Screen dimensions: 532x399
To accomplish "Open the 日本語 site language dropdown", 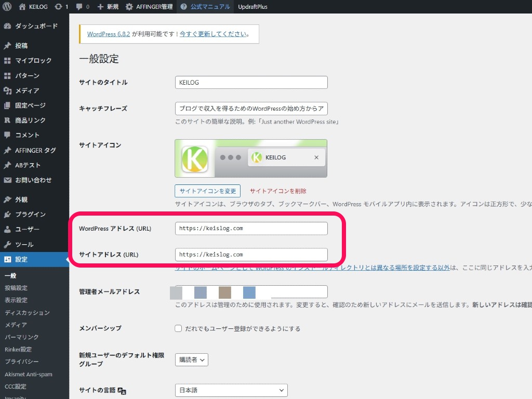I will coord(231,390).
